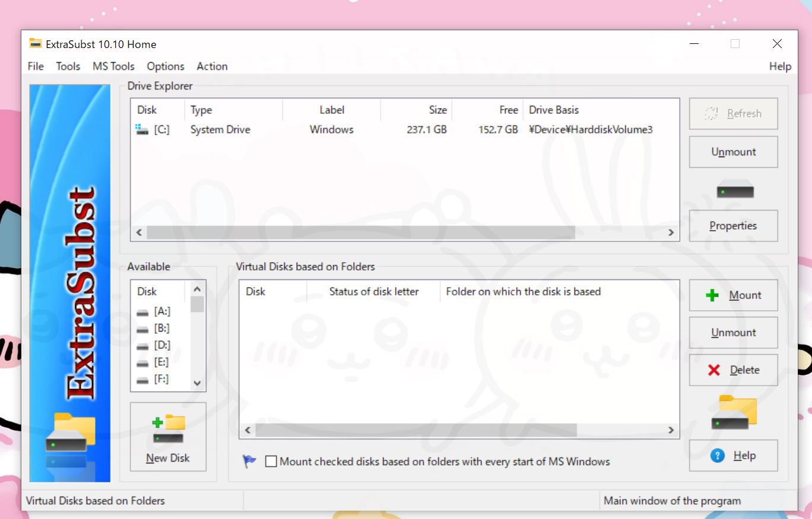
Task: Select the D: entry in Available list
Action: [x=161, y=345]
